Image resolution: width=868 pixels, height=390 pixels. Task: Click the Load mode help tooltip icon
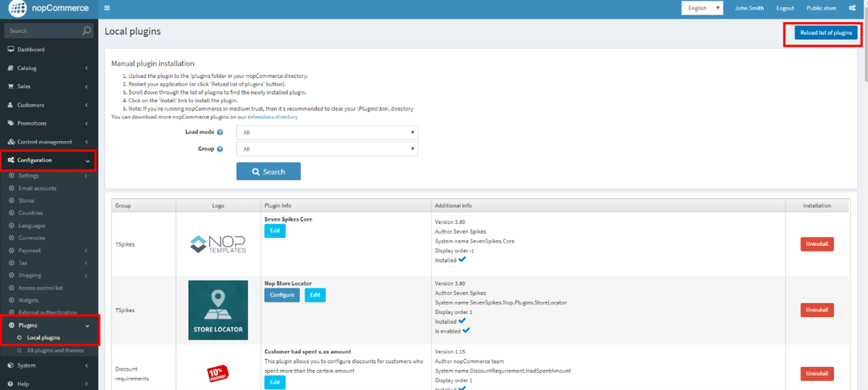[220, 132]
